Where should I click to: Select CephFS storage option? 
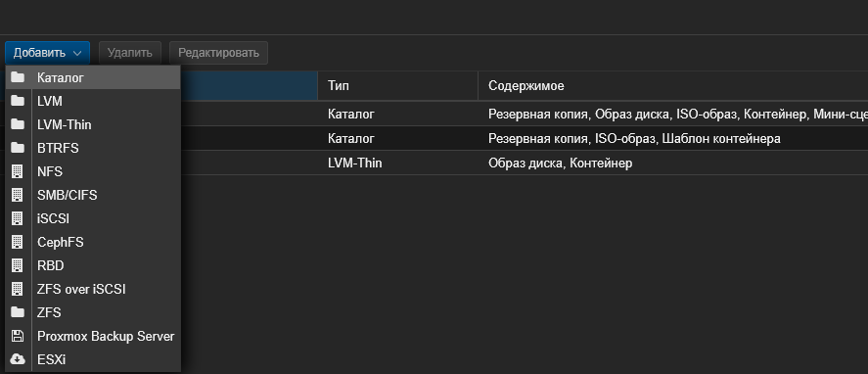point(93,242)
